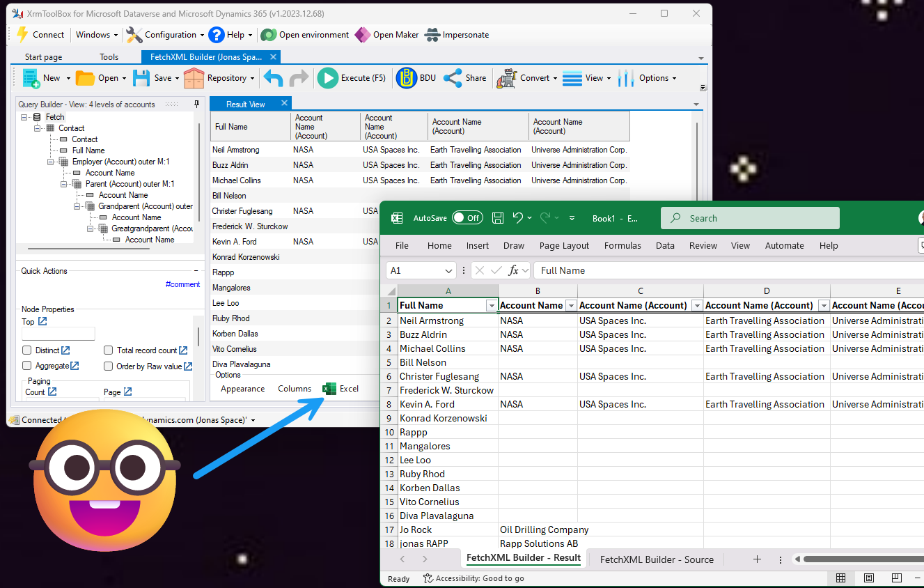Open the Excel Formulas ribbon tab
Screen dimensions: 924x588
point(622,245)
